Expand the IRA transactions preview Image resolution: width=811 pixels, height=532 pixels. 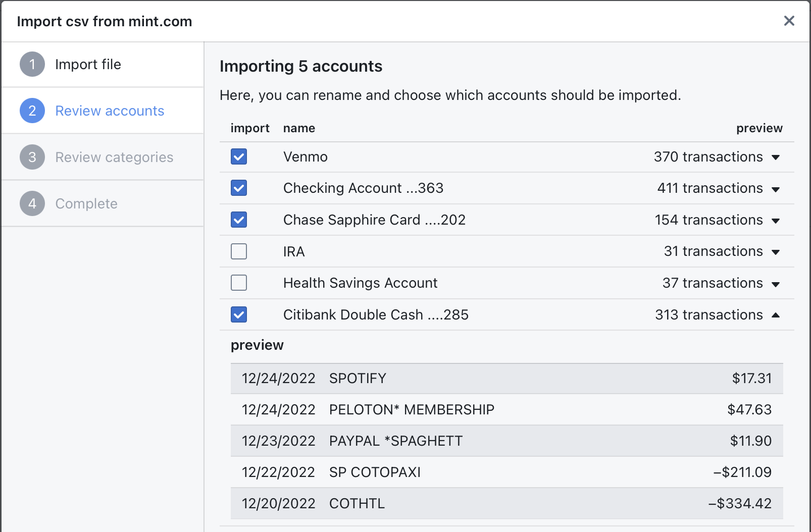776,252
